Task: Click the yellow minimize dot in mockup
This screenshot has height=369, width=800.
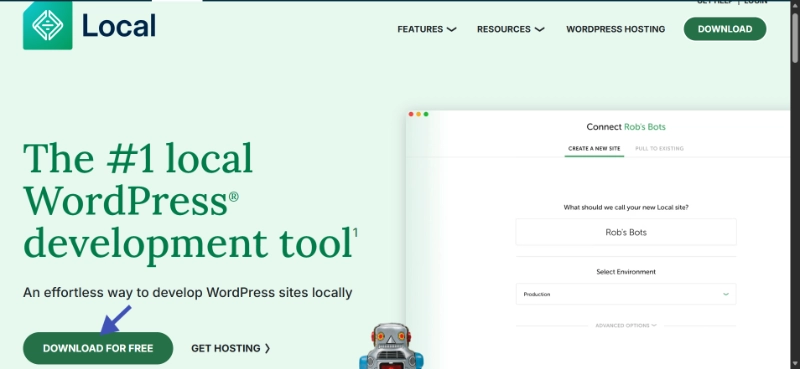Action: point(418,114)
